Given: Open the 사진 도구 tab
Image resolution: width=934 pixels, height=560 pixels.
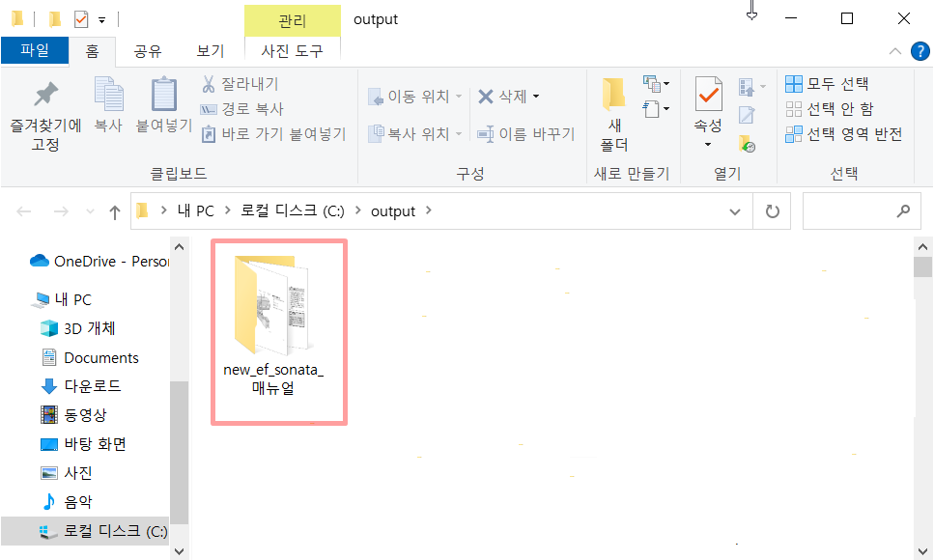Looking at the screenshot, I should 293,51.
